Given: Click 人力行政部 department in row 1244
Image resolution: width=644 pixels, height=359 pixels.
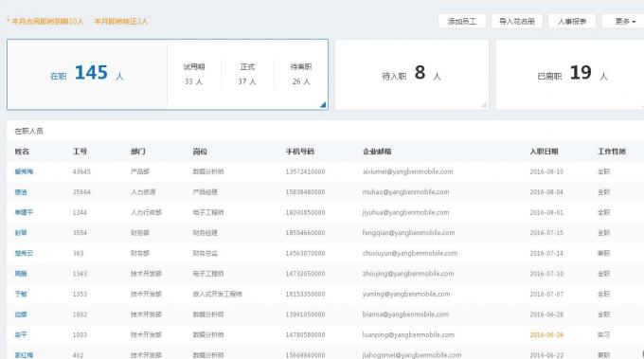Looking at the screenshot, I should click(x=146, y=212).
